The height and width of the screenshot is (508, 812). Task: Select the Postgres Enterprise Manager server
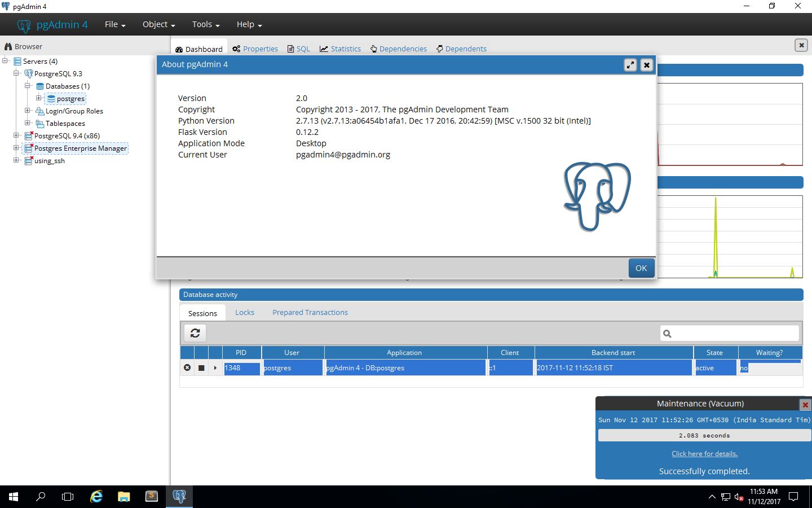(80, 148)
